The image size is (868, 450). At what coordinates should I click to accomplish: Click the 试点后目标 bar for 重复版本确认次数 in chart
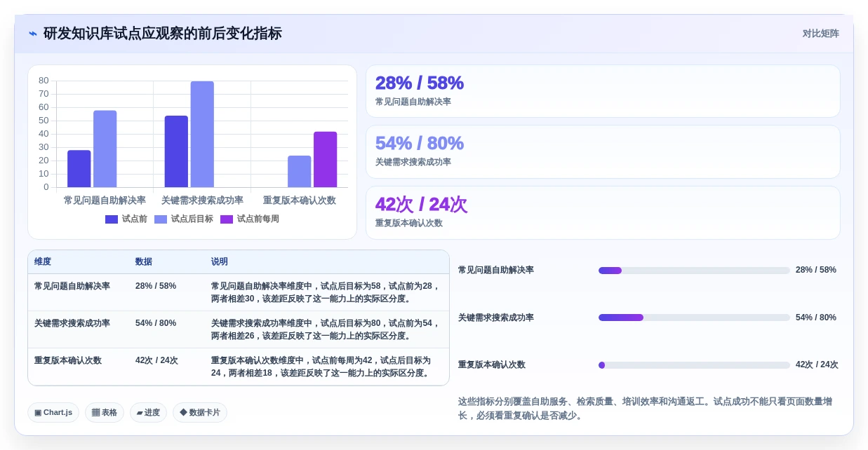(300, 172)
